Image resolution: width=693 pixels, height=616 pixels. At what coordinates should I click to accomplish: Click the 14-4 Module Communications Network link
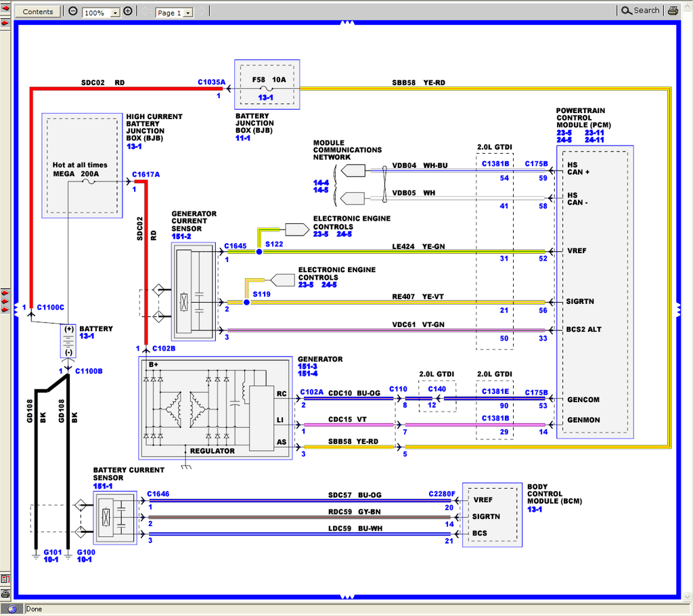pyautogui.click(x=321, y=182)
